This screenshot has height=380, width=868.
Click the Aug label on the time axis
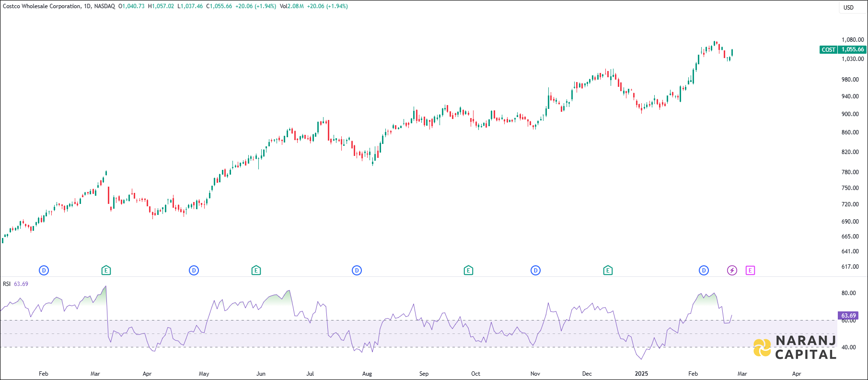click(367, 374)
